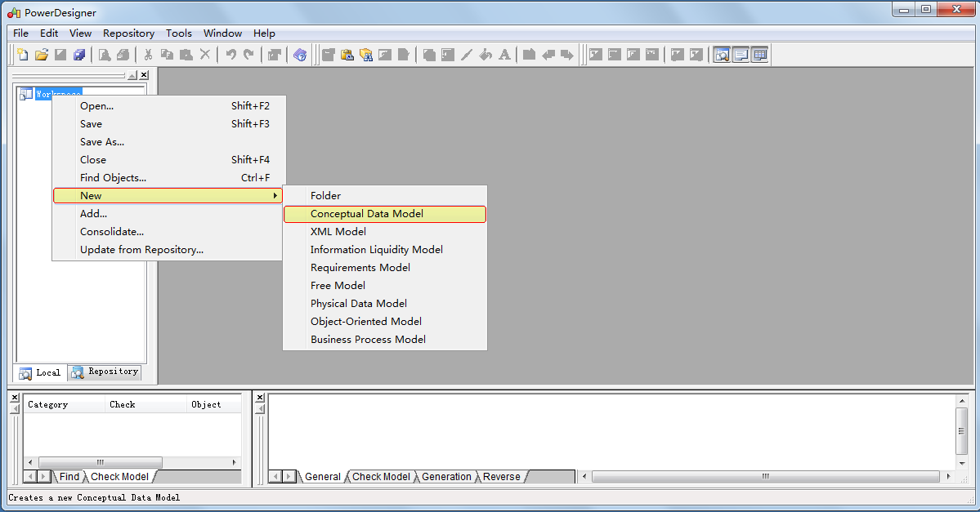Click the repository find binoculars icon
The height and width of the screenshot is (512, 980).
366,55
